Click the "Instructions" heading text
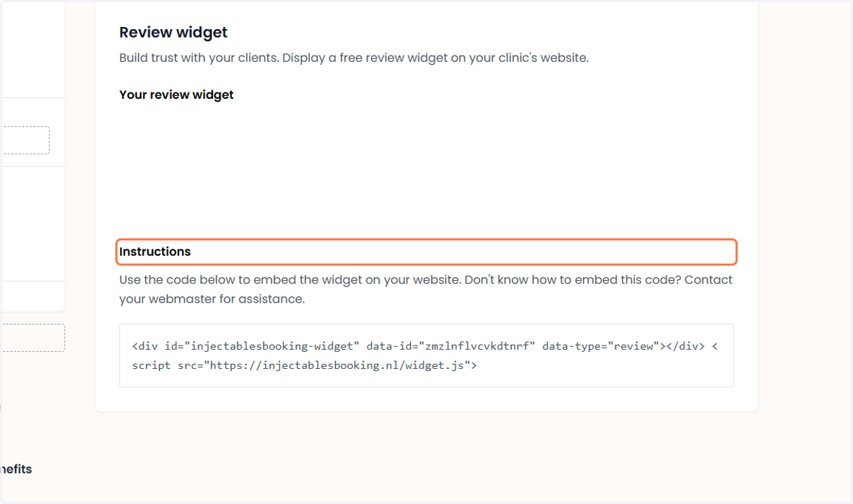 pyautogui.click(x=155, y=252)
